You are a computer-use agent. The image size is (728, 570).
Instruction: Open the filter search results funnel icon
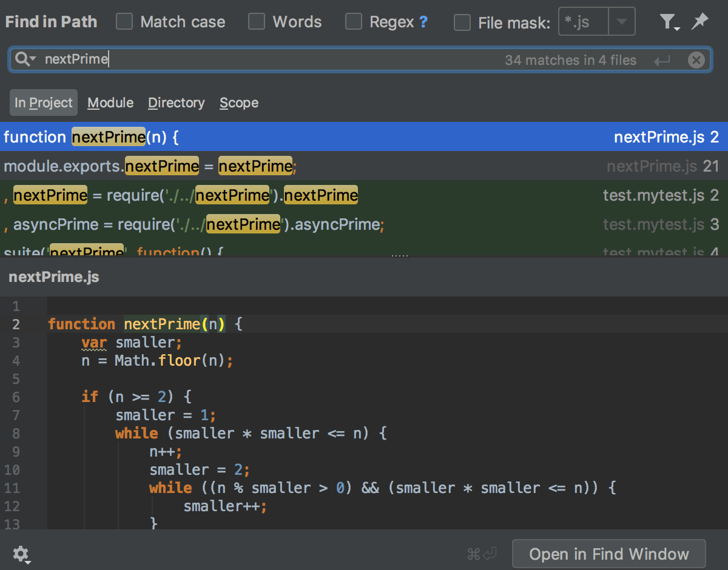669,22
